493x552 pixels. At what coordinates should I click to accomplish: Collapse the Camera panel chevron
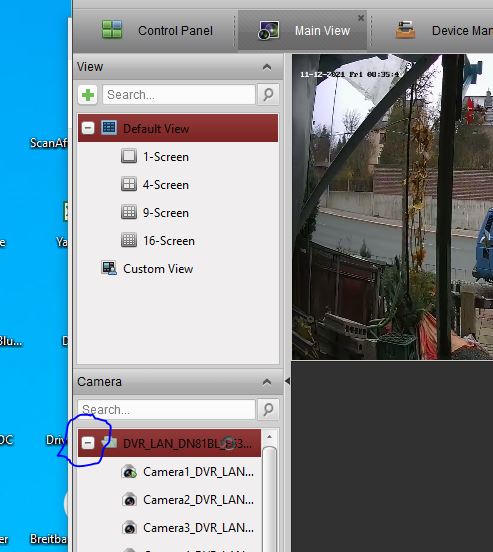tap(267, 382)
